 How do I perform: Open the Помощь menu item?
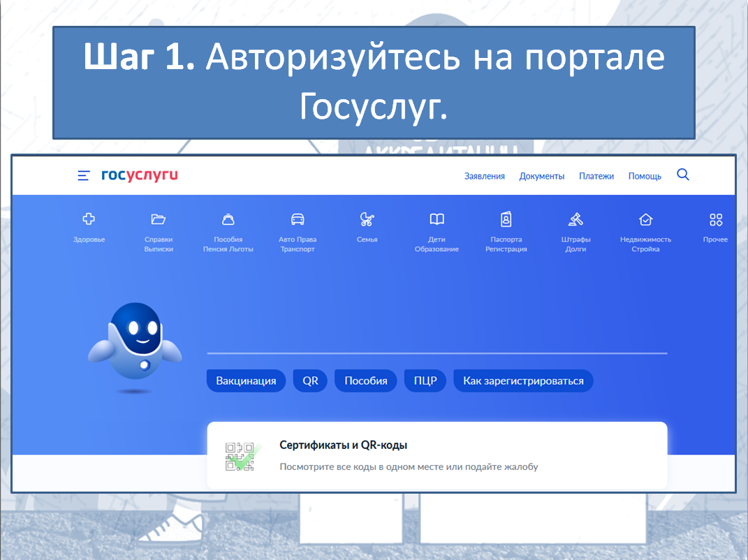click(645, 176)
